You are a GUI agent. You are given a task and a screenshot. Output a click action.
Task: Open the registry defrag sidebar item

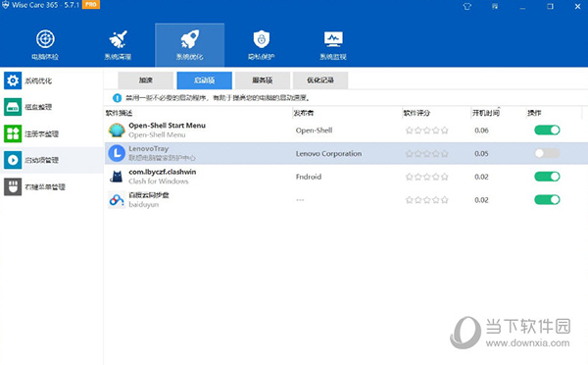coord(52,133)
